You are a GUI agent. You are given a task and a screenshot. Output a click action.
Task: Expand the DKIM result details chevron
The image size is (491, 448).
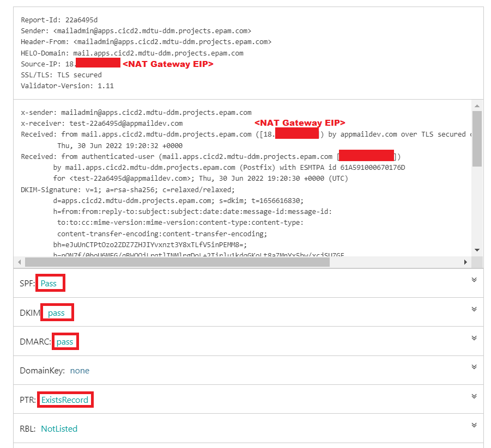[474, 309]
